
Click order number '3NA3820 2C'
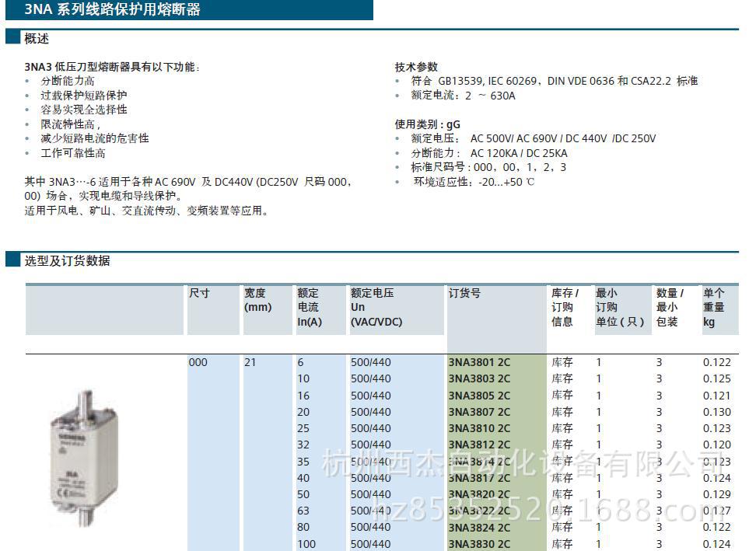[x=479, y=494]
